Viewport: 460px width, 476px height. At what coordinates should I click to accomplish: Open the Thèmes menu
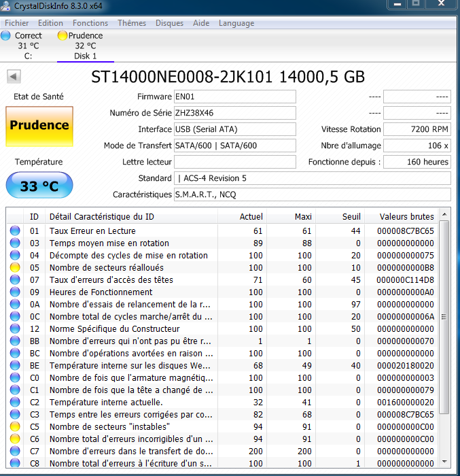click(x=132, y=23)
